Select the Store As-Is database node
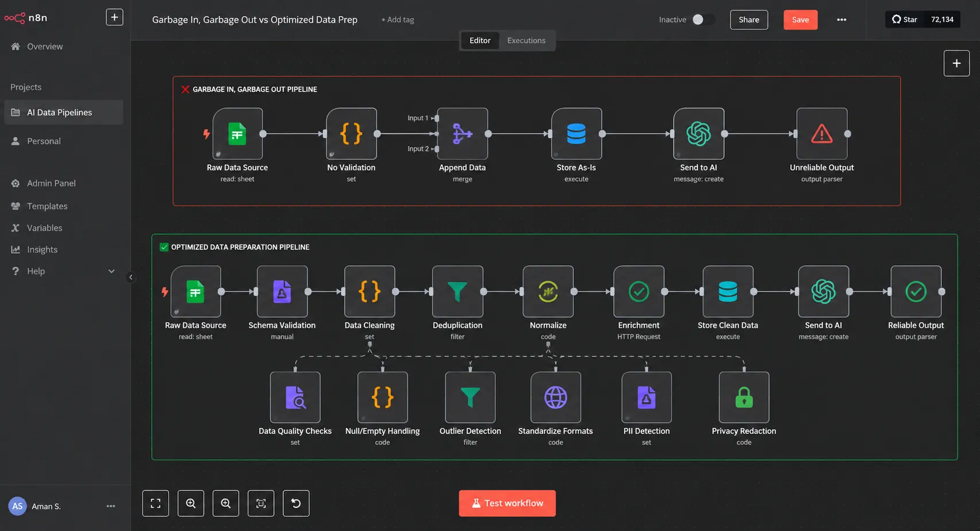980x531 pixels. coord(576,133)
